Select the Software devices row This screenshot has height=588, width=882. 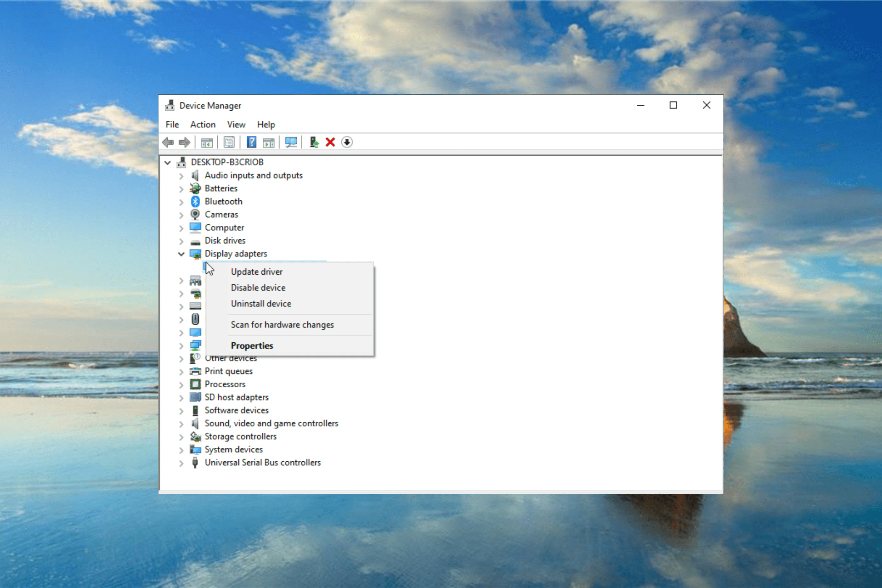(237, 410)
